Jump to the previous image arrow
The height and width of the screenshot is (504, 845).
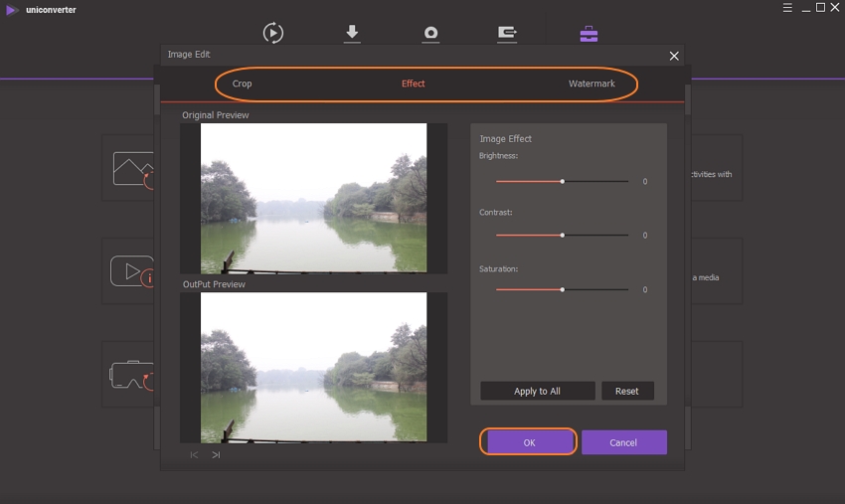pyautogui.click(x=194, y=454)
